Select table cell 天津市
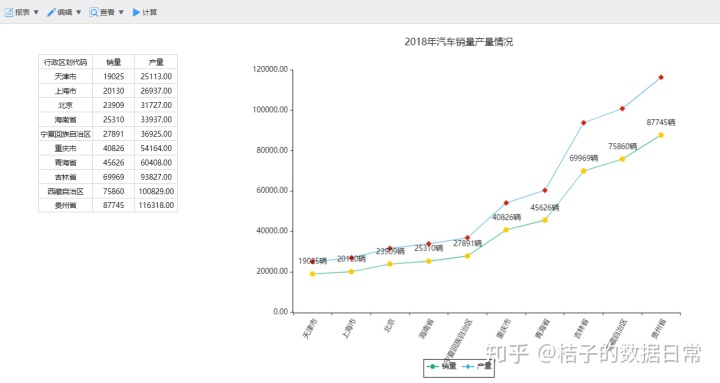This screenshot has width=720, height=383. coord(65,76)
